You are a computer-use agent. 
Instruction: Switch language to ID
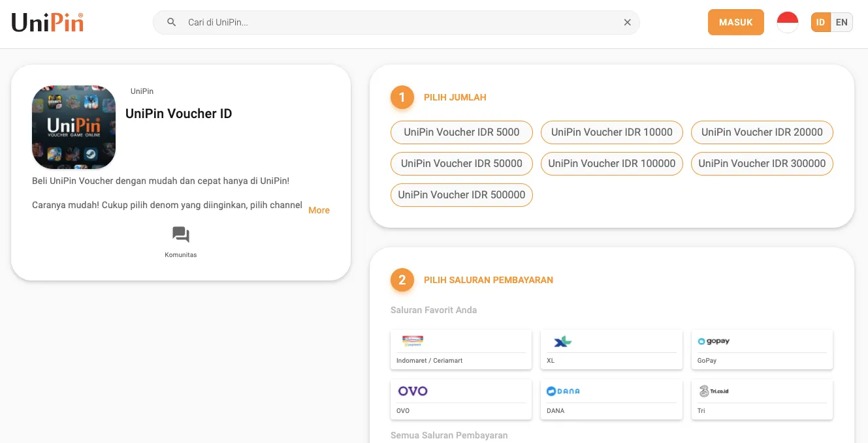[821, 22]
